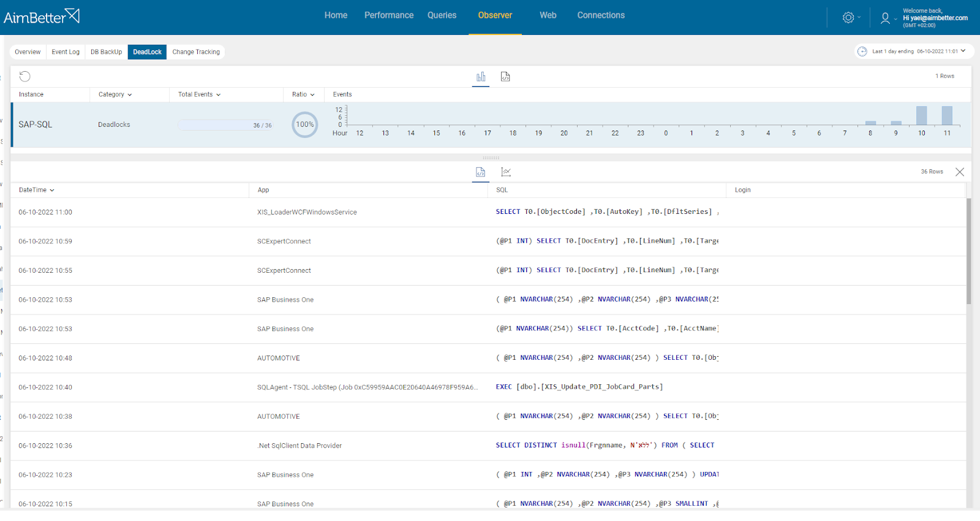980x521 pixels.
Task: Click XIS_LoaderWCFWindowsService app cell
Action: (307, 212)
